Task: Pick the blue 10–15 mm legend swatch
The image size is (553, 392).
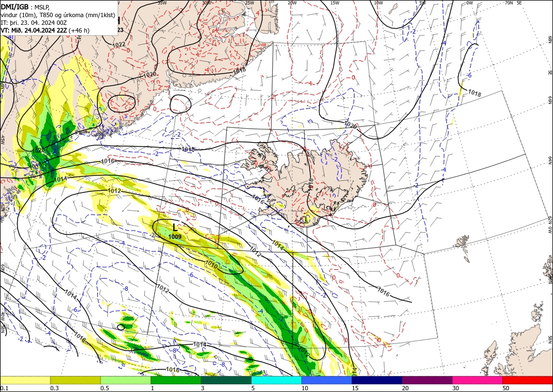Action: pyautogui.click(x=327, y=380)
